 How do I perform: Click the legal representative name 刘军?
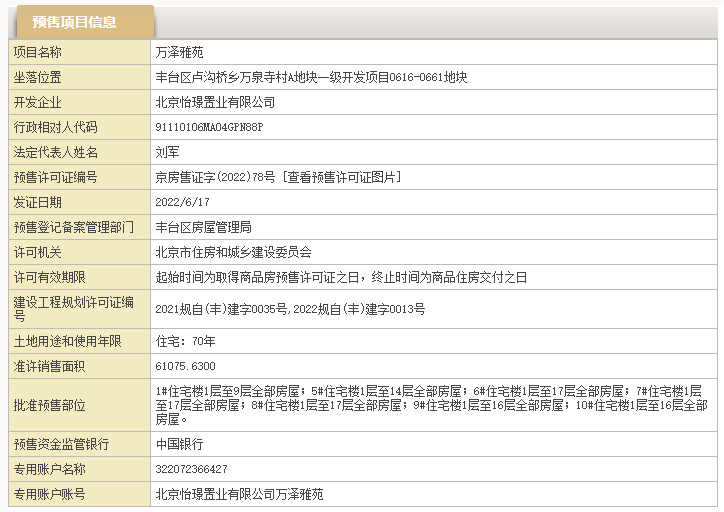pyautogui.click(x=167, y=152)
